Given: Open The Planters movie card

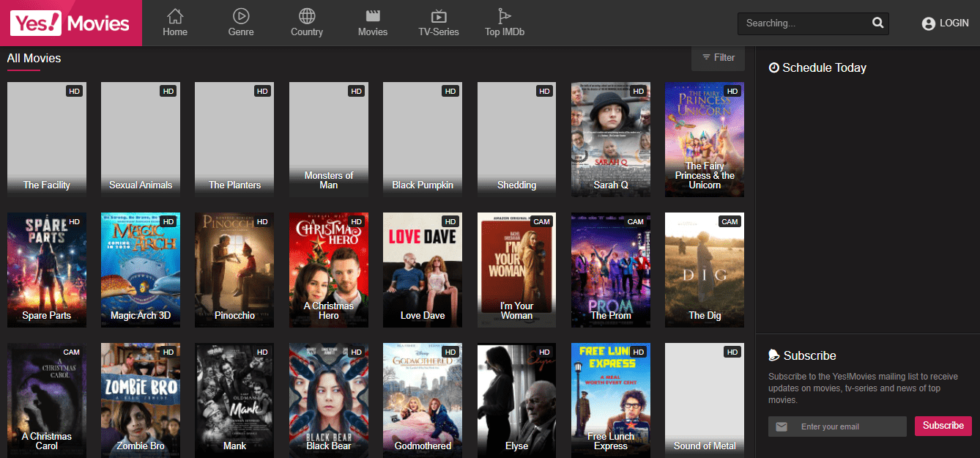Looking at the screenshot, I should pos(234,139).
